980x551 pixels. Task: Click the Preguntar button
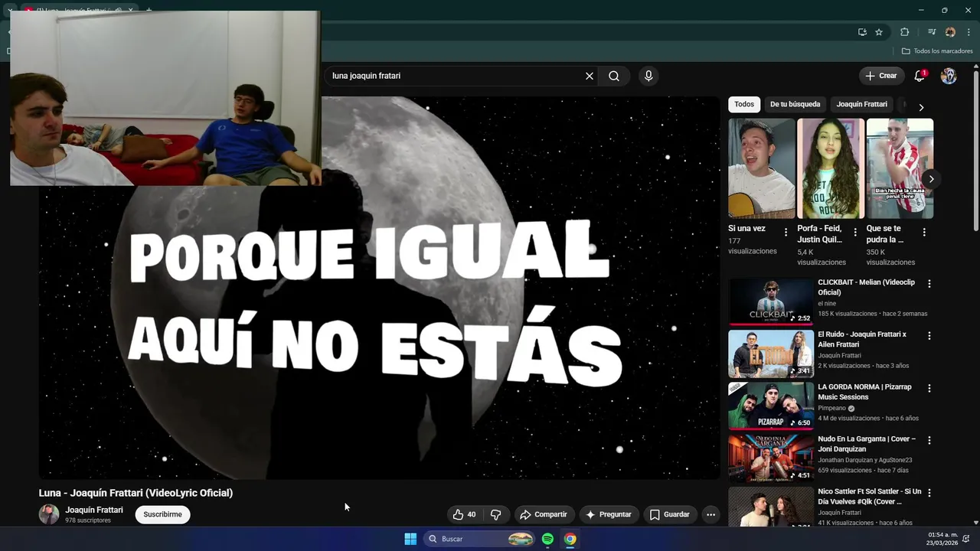(x=609, y=514)
